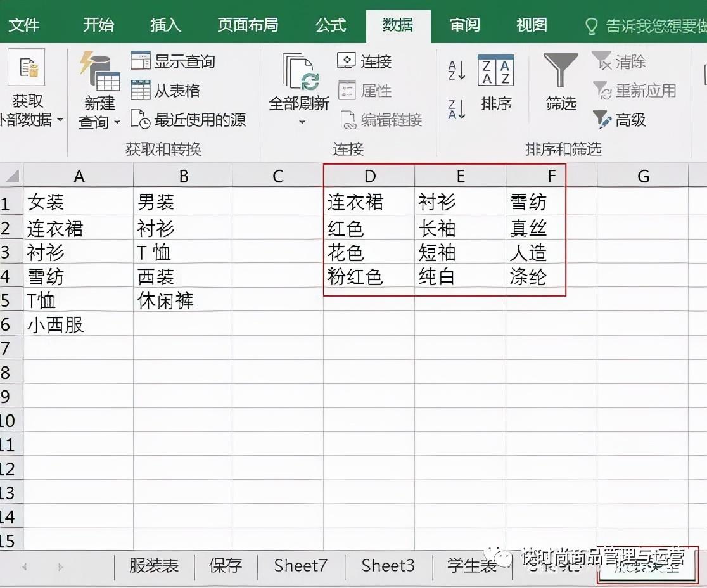Select cell containing 男装

point(183,202)
